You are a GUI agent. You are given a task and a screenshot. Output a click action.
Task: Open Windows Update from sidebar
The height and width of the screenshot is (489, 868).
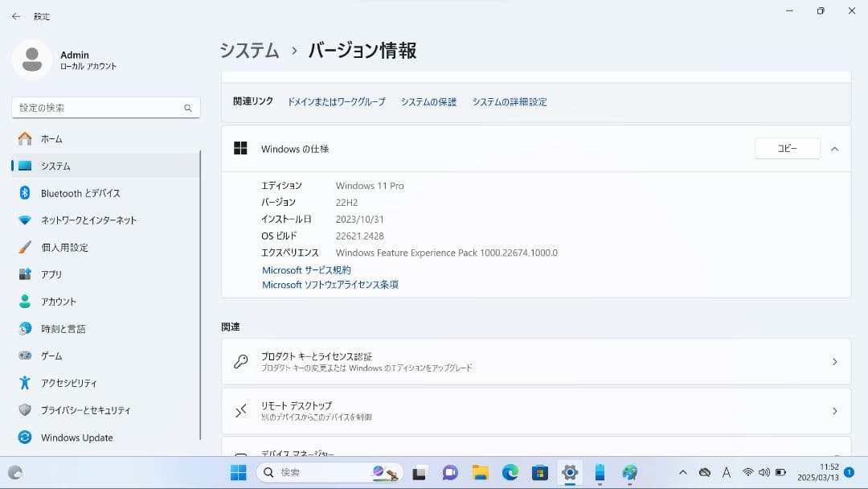point(76,438)
